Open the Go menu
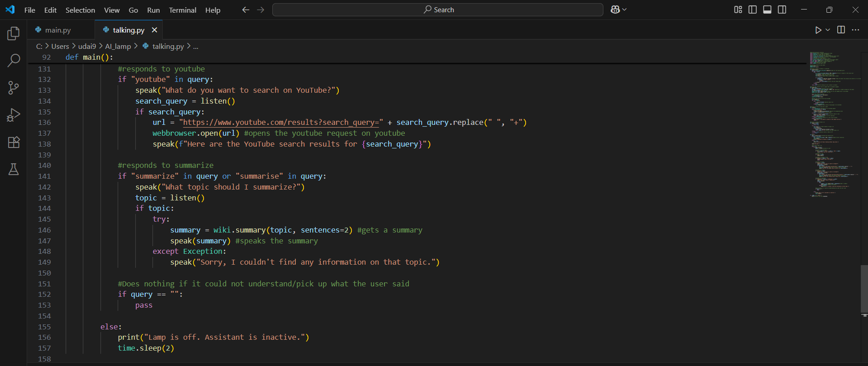868x366 pixels. 133,10
